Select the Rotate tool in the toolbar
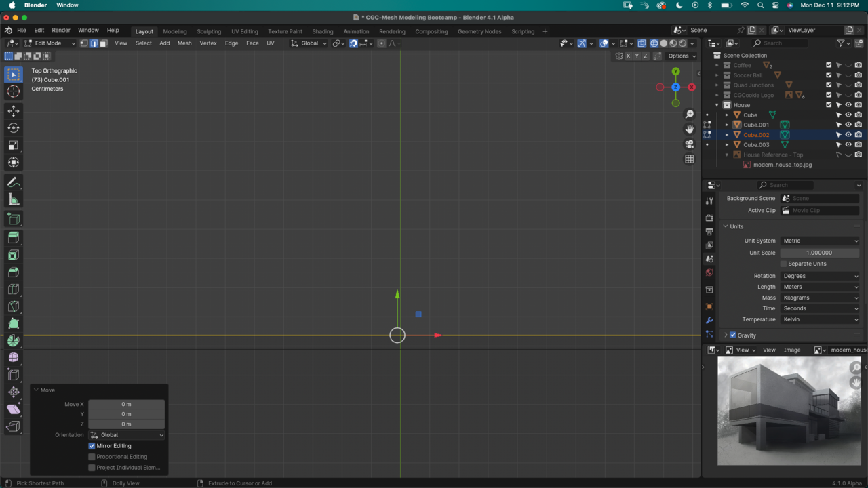The height and width of the screenshot is (488, 868). click(14, 128)
